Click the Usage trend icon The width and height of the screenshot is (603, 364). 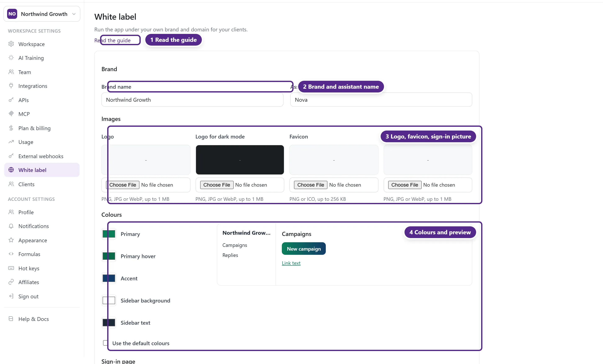pos(11,142)
